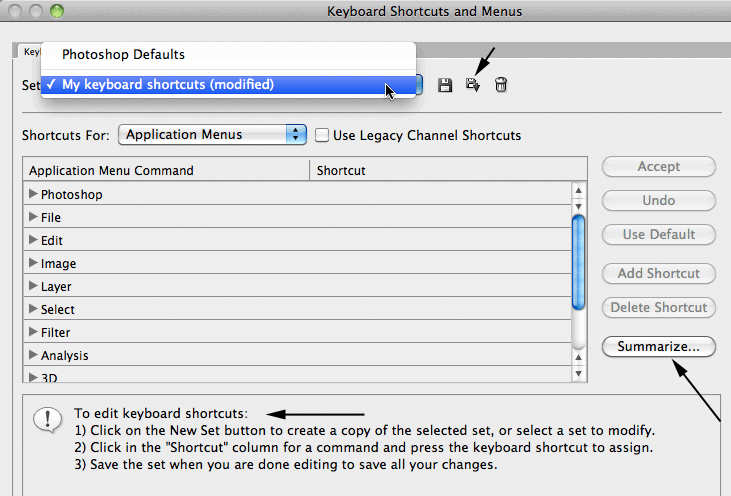Click the green zoom window button
Screen dimensions: 731x496
pyautogui.click(x=57, y=11)
